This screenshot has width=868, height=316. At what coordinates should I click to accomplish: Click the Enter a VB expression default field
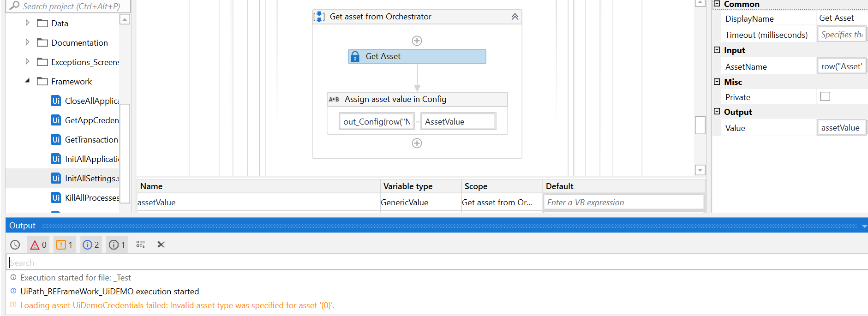click(624, 202)
